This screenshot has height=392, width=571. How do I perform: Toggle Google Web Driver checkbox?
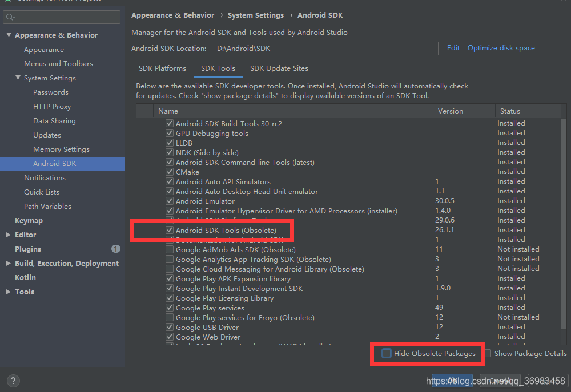pyautogui.click(x=170, y=337)
